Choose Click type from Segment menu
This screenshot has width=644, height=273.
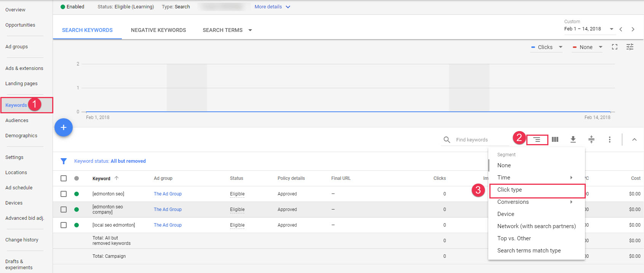point(510,190)
